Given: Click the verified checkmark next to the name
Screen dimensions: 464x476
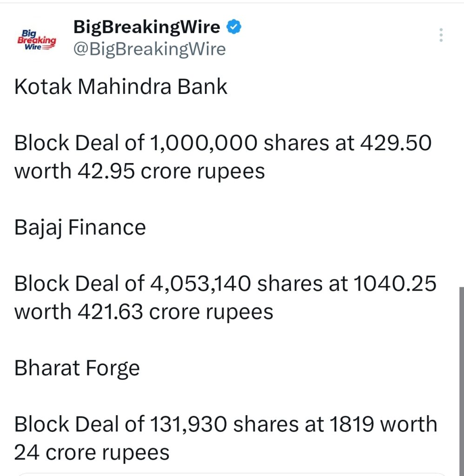Looking at the screenshot, I should [x=233, y=27].
